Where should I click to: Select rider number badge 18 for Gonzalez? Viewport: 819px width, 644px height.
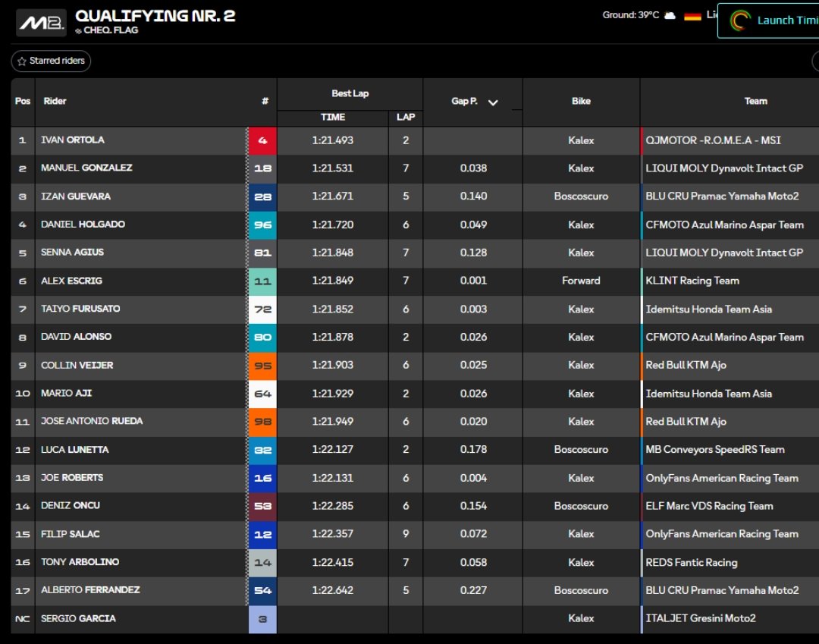pos(262,168)
